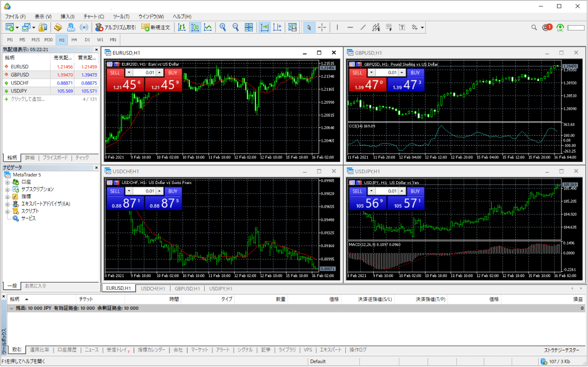Open the チャート (C) menu
The image size is (588, 367).
tap(94, 17)
